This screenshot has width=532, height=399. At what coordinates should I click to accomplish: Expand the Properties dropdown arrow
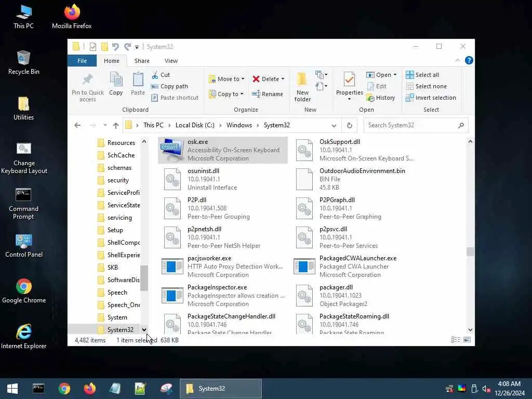349,99
